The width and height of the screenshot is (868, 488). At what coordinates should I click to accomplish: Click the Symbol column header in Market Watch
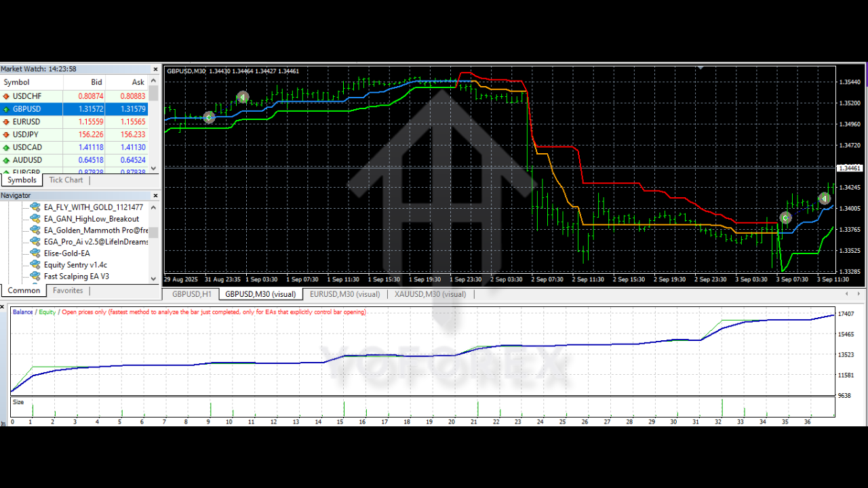click(x=17, y=82)
